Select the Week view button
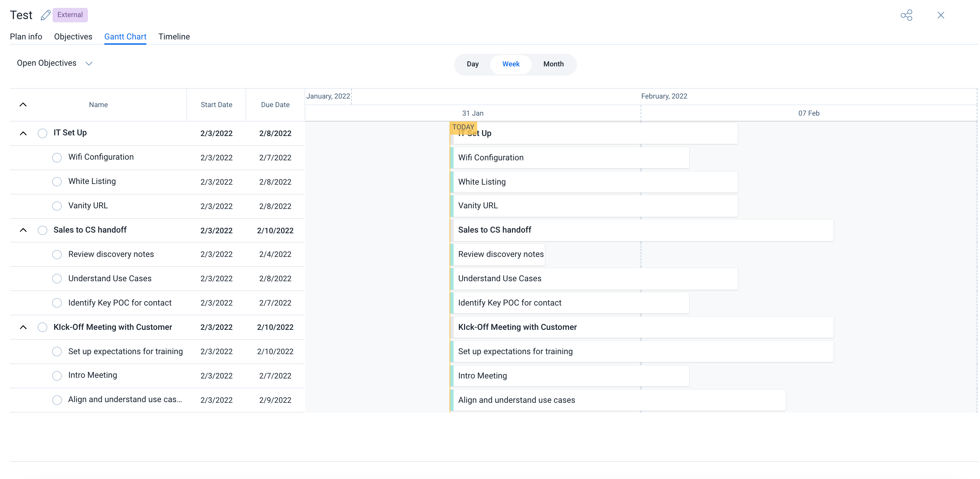 coord(511,64)
